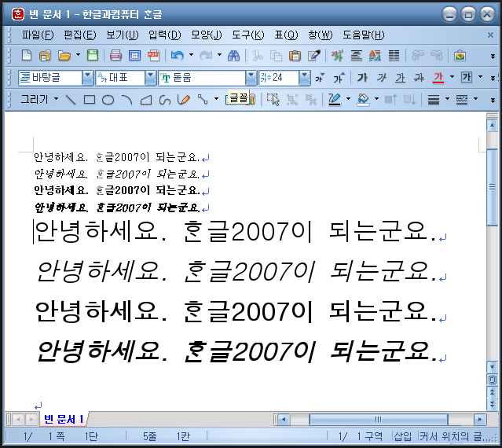Click the horizontal scrollbar right arrow
Screen dimensions: 502x448
(479, 419)
